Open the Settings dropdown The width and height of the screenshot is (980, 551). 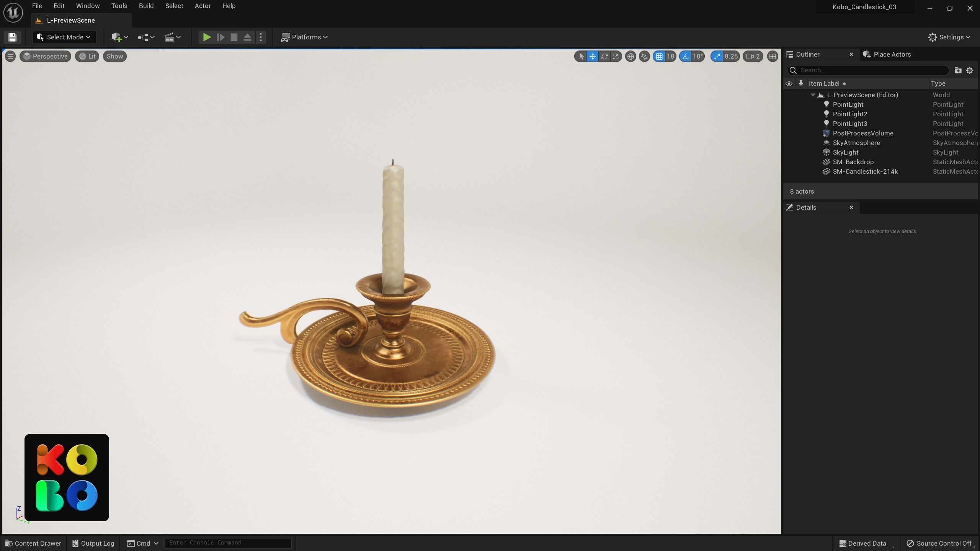point(949,37)
